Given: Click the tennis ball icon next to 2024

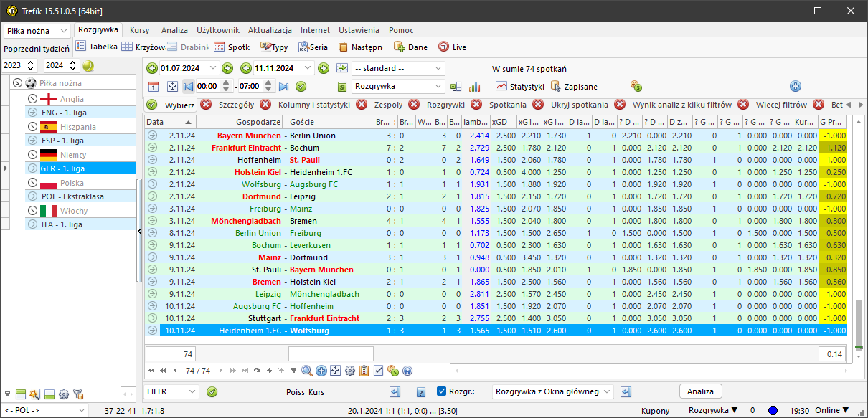Looking at the screenshot, I should [88, 66].
